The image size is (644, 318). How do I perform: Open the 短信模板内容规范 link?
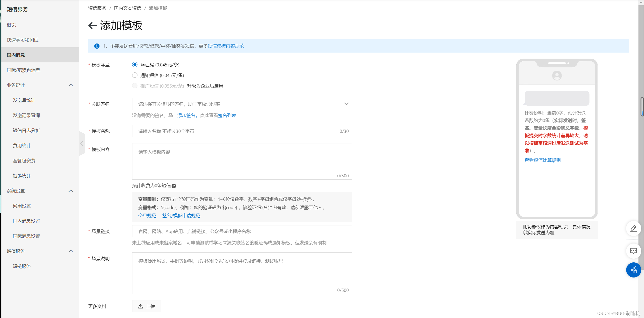[x=226, y=46]
